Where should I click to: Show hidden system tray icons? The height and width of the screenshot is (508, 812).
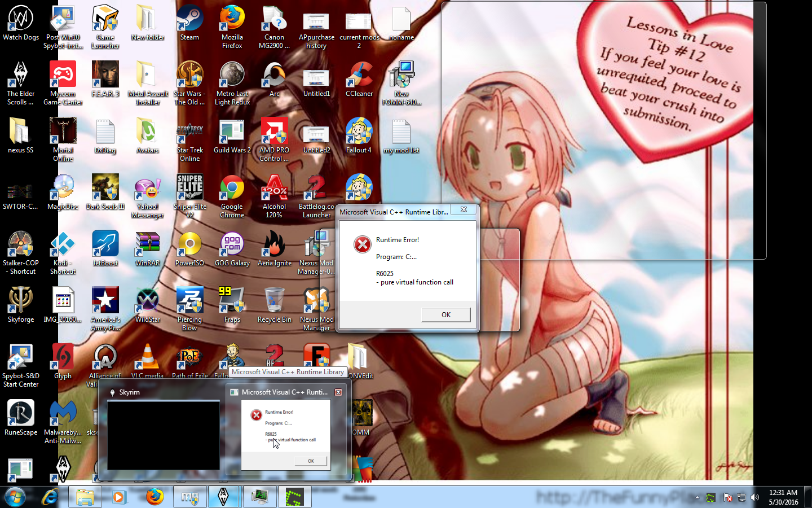click(x=697, y=498)
